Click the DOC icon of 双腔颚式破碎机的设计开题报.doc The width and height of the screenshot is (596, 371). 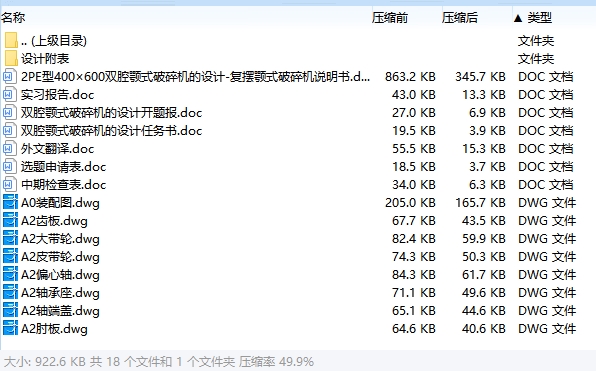10,113
